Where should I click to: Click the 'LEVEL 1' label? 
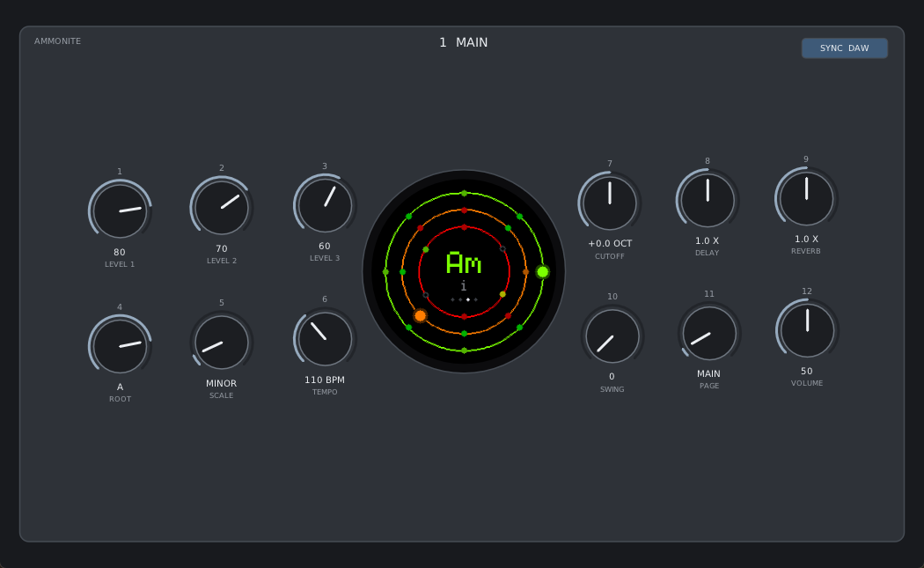coord(120,264)
